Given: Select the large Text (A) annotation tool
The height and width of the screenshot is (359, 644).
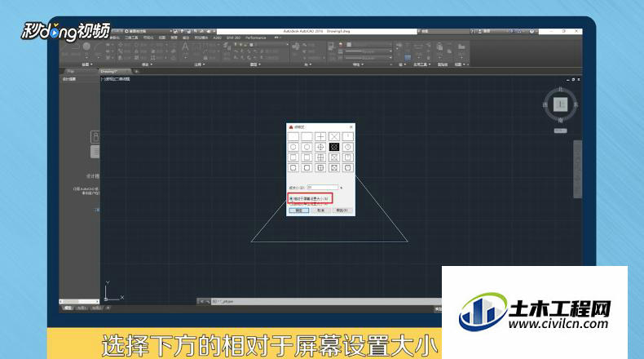Looking at the screenshot, I should pyautogui.click(x=185, y=47).
